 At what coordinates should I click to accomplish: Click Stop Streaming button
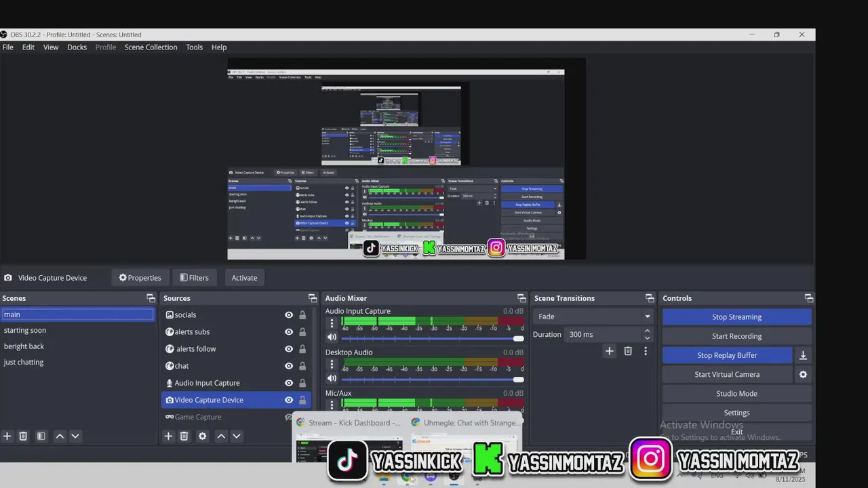coord(736,317)
